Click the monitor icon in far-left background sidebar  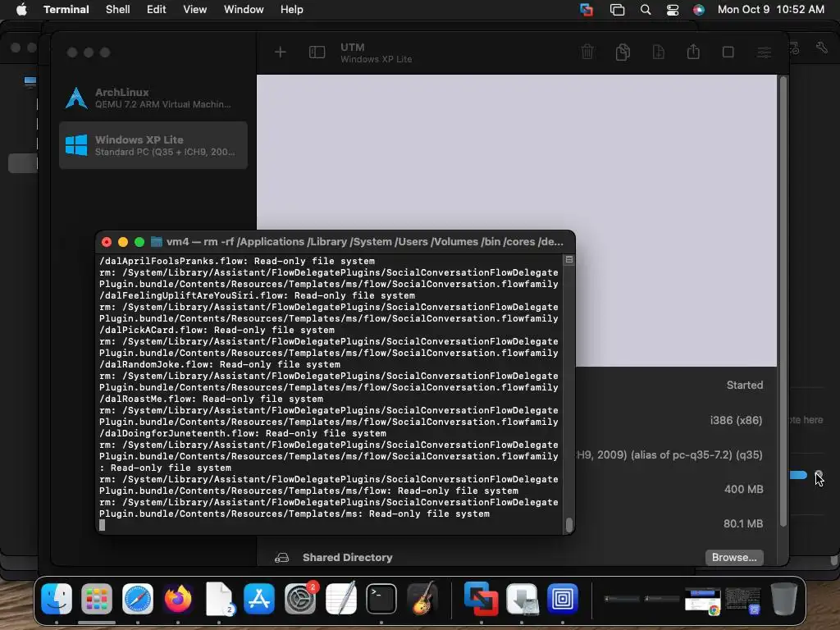pos(30,81)
